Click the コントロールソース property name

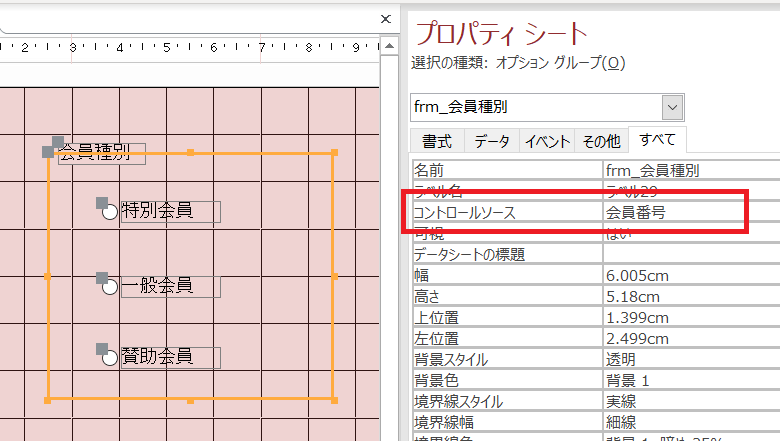465,213
